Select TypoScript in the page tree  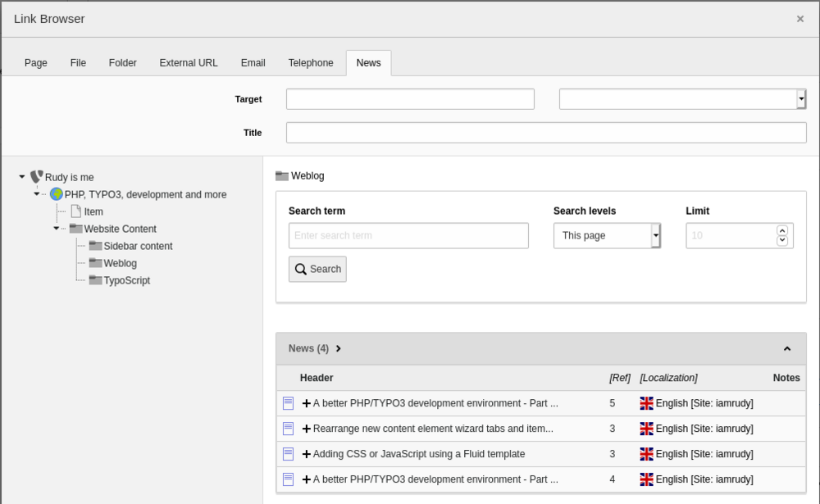(x=126, y=281)
